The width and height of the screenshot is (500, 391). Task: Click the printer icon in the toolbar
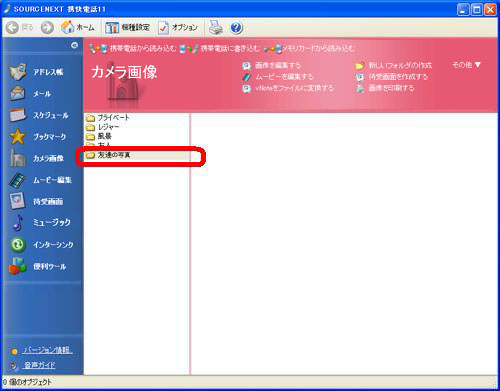[x=216, y=27]
